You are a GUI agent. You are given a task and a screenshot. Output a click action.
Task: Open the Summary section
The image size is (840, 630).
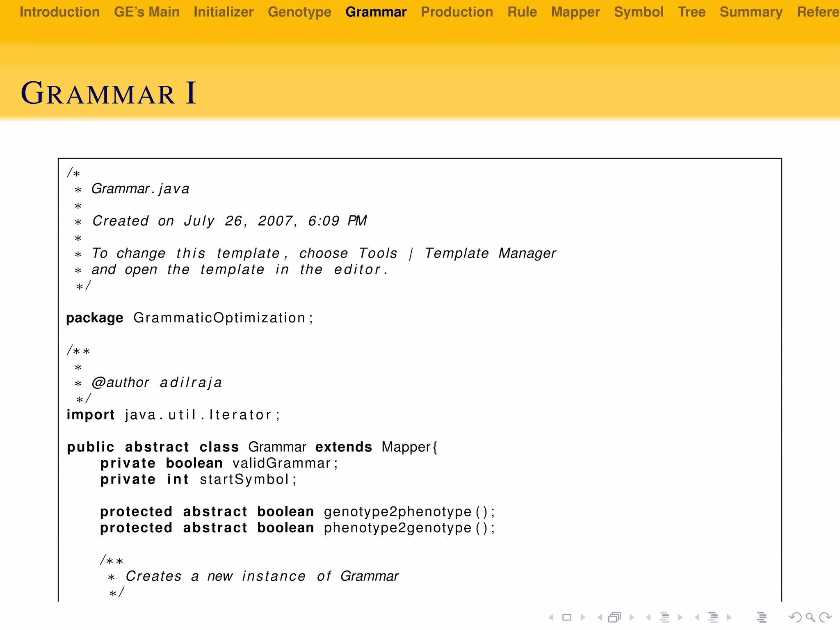tap(751, 12)
